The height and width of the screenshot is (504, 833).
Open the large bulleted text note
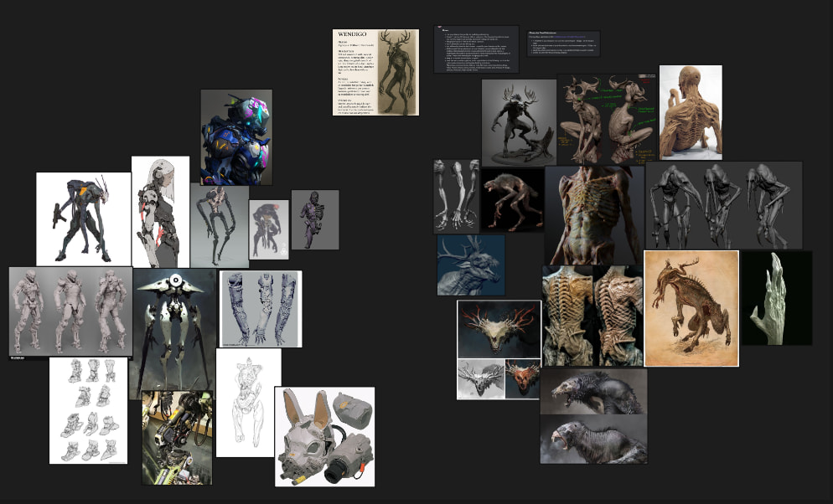tap(476, 49)
